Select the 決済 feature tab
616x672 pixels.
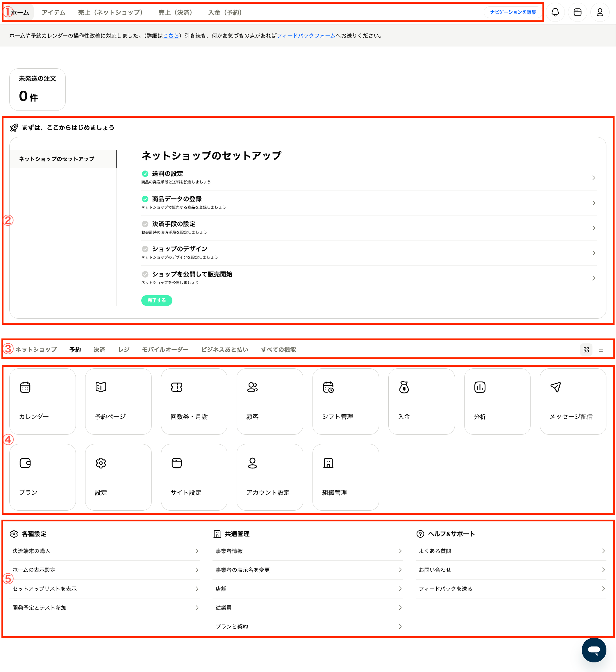click(99, 350)
